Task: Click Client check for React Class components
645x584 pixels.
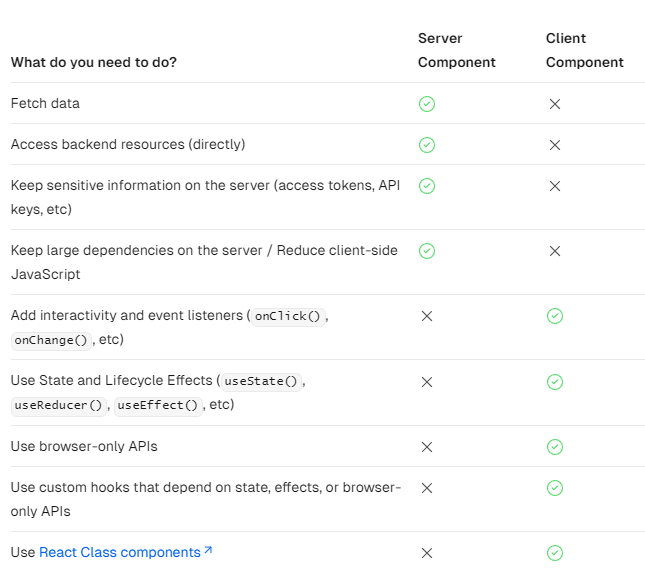Action: tap(555, 553)
